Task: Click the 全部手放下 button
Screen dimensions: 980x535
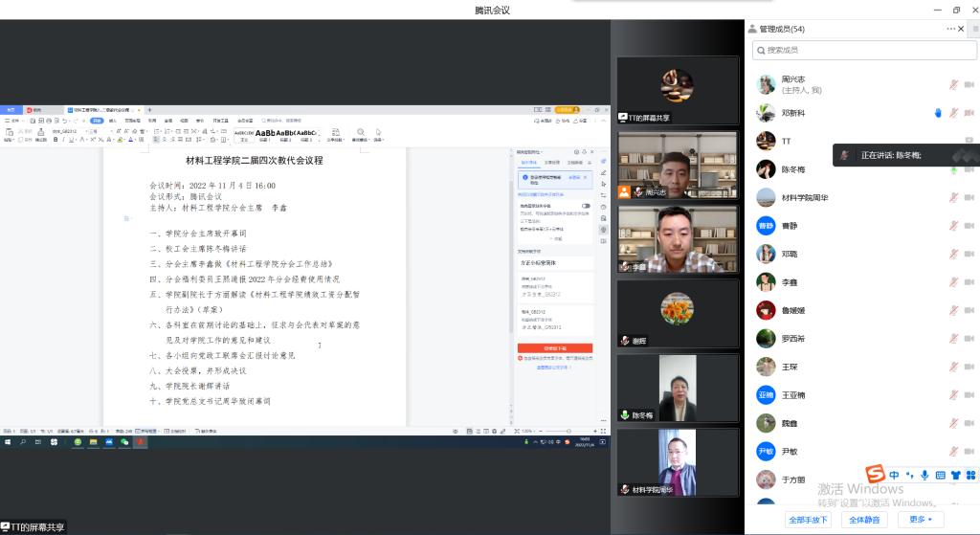Action: click(808, 520)
